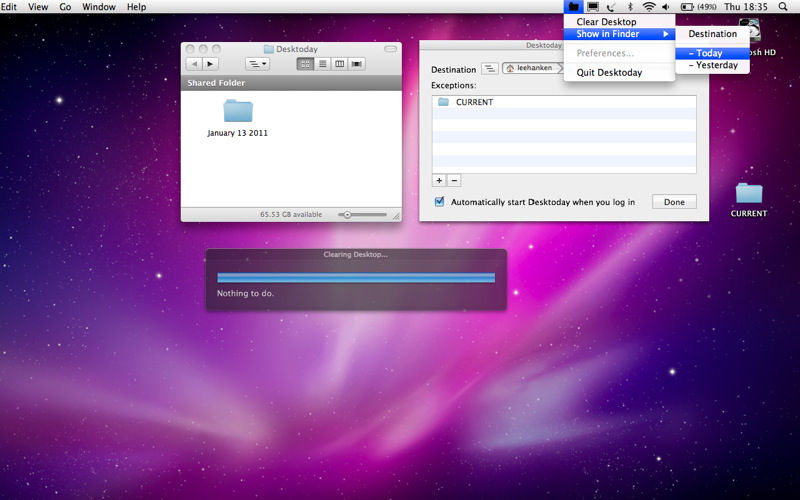Click the Desktoday folder icon in menu bar
Image resolution: width=800 pixels, height=500 pixels.
[573, 7]
